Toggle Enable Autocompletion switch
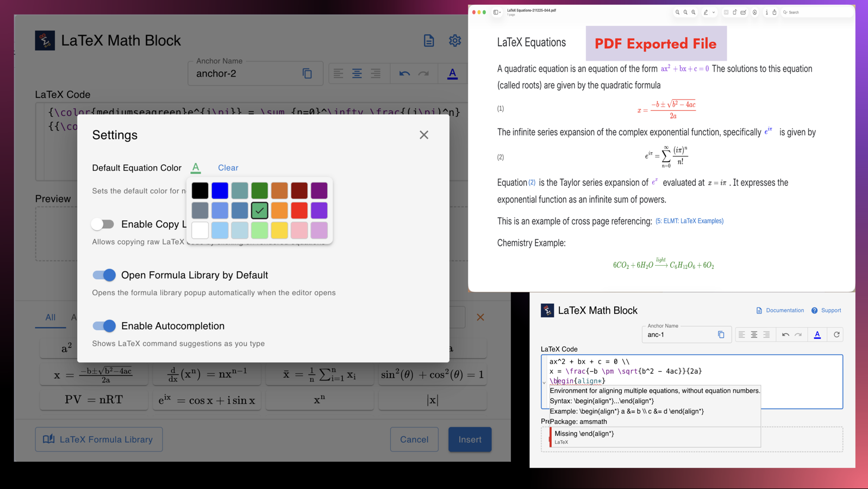This screenshot has width=868, height=489. tap(104, 326)
